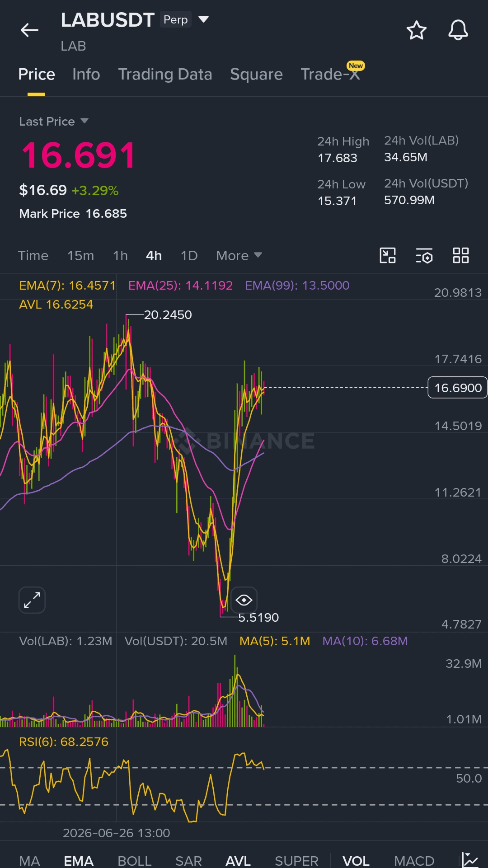Switch to the Info tab
Viewport: 488px width, 868px height.
click(86, 74)
